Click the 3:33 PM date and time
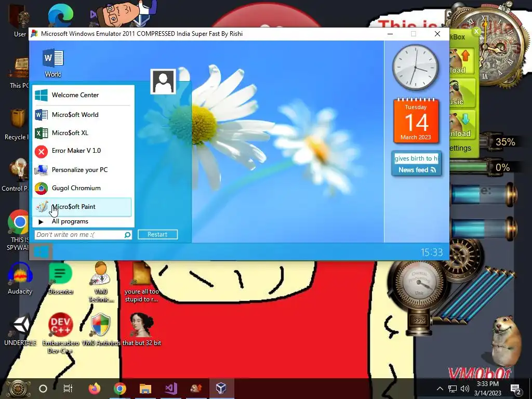The width and height of the screenshot is (532, 399). (x=487, y=389)
